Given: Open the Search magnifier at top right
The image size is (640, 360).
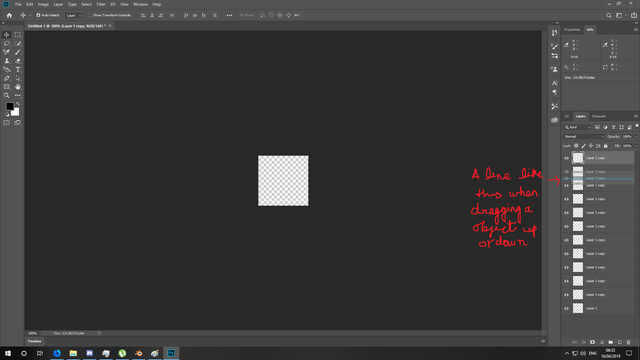Looking at the screenshot, I should [609, 15].
